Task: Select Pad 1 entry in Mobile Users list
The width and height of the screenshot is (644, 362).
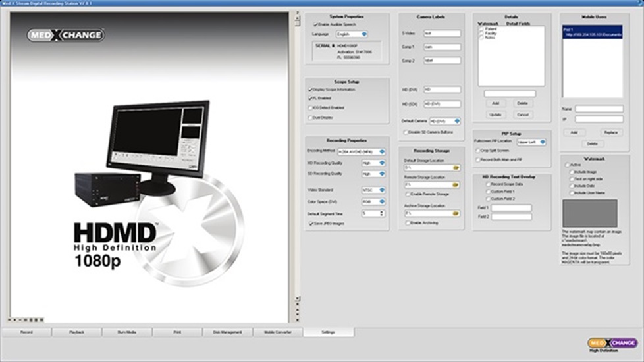Action: (592, 32)
